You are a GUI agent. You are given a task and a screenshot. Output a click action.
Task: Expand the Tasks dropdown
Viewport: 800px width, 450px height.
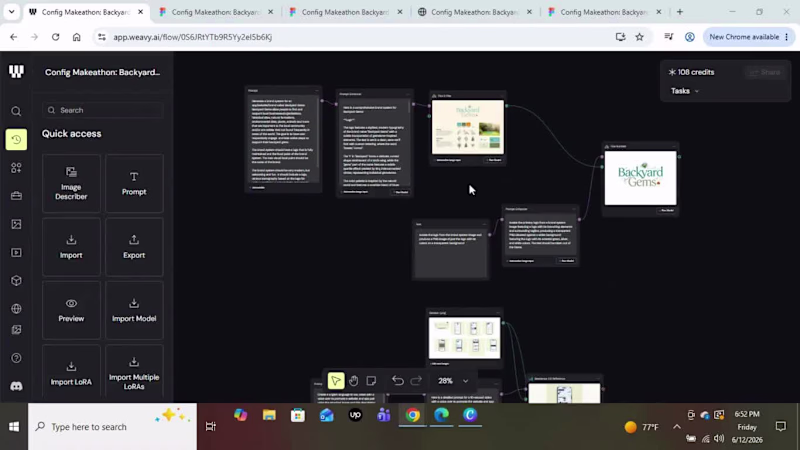coord(685,91)
